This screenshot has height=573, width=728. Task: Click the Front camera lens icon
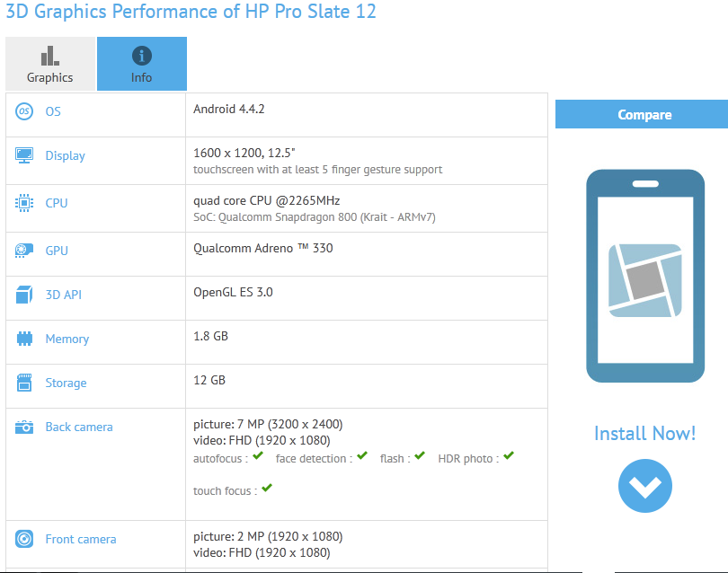(24, 539)
